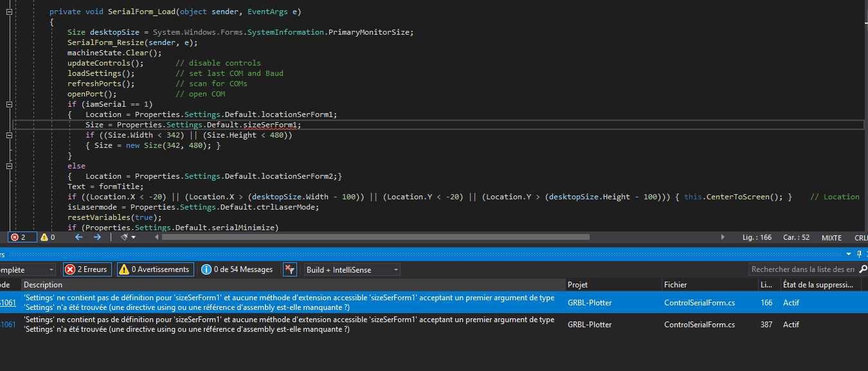Collapse the SerialForm_Load method outline
Image resolution: width=868 pixels, height=371 pixels.
tap(10, 12)
